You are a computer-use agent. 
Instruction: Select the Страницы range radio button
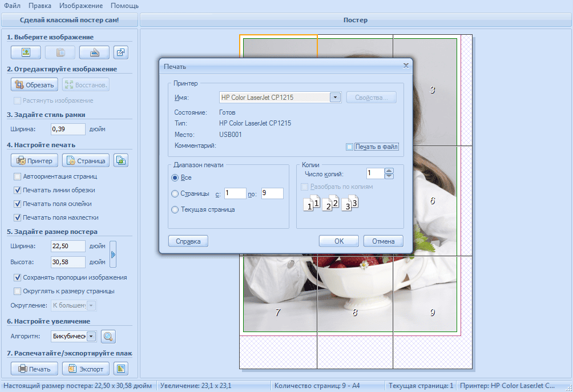click(175, 193)
